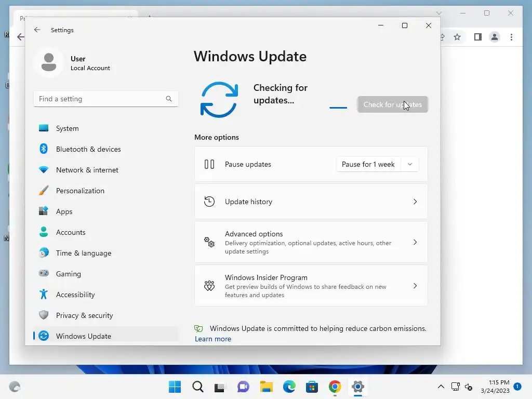Open Advanced options chevron

click(415, 242)
